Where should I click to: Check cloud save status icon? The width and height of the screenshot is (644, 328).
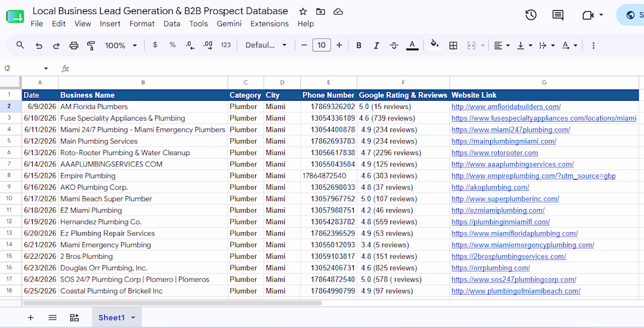click(x=338, y=12)
